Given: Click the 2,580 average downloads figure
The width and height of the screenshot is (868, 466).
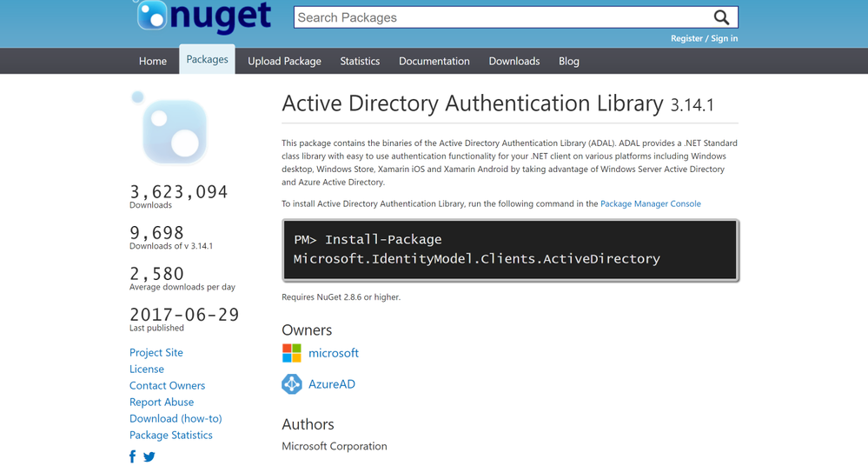Looking at the screenshot, I should point(156,274).
